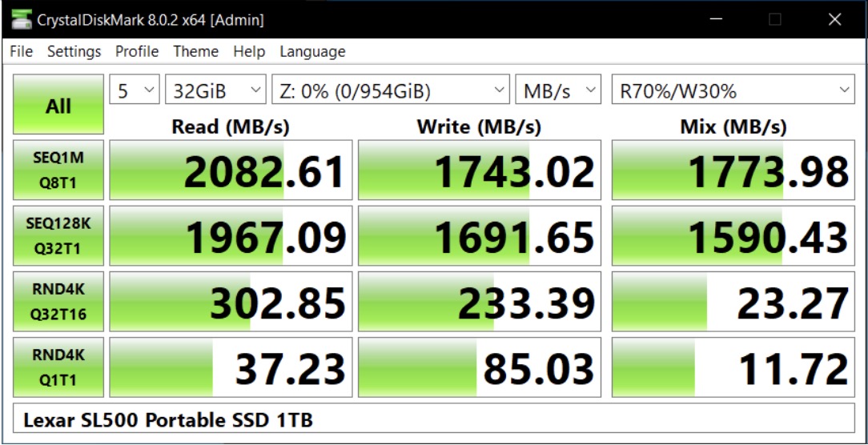Open the MB/s unit dropdown

click(558, 90)
